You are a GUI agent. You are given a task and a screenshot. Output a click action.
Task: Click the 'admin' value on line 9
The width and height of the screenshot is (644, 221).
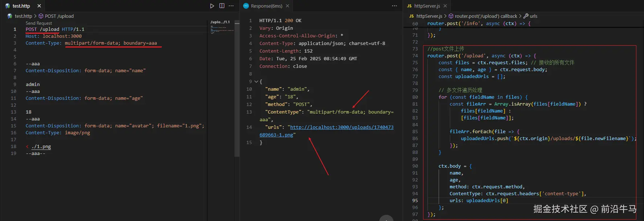[33, 85]
